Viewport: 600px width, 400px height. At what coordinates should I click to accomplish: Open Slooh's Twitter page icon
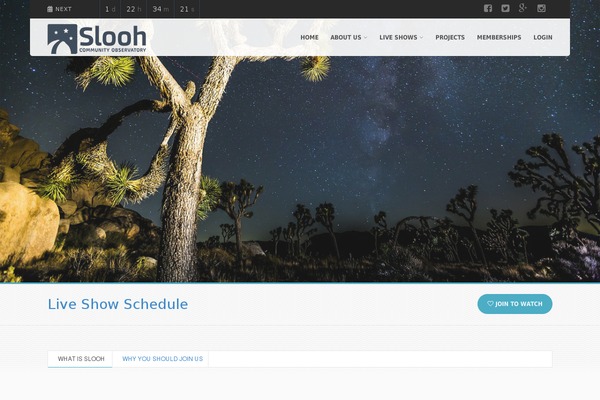[505, 8]
